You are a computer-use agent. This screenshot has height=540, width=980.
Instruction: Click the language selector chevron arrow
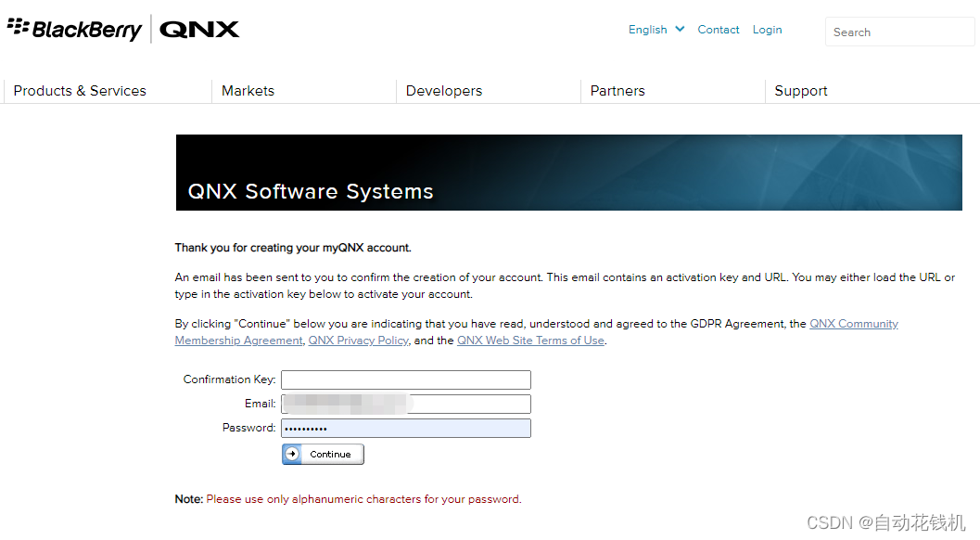[679, 29]
